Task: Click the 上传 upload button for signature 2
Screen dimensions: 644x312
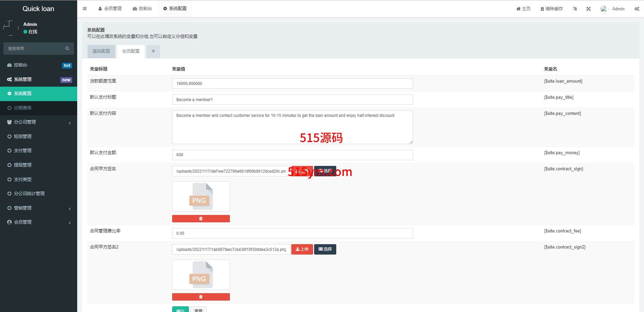Action: [302, 249]
